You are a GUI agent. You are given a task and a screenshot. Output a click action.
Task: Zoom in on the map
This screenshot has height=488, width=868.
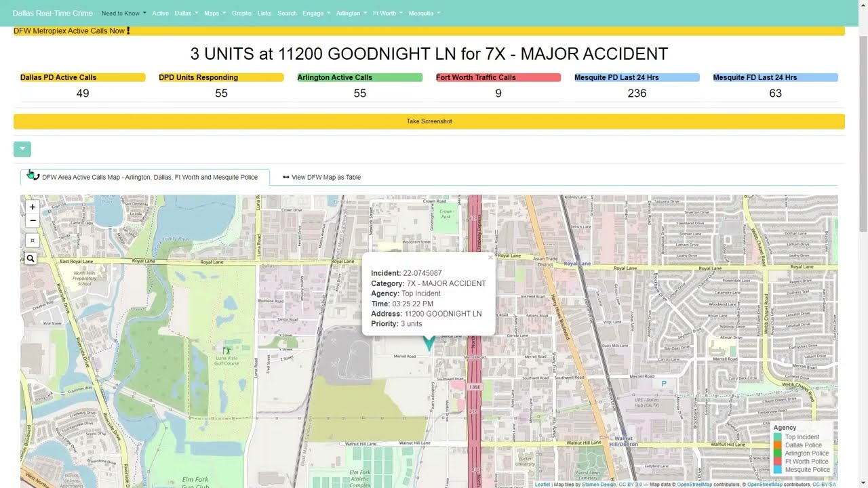32,207
